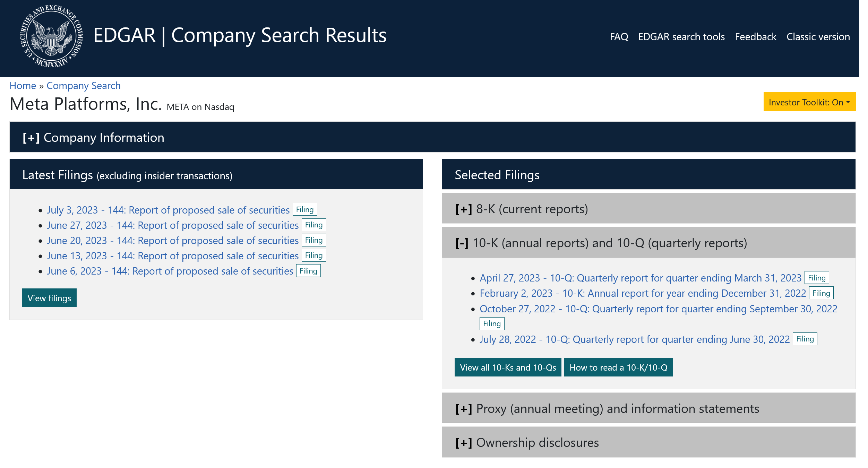Click Filing button for June 13, 2023

[314, 255]
